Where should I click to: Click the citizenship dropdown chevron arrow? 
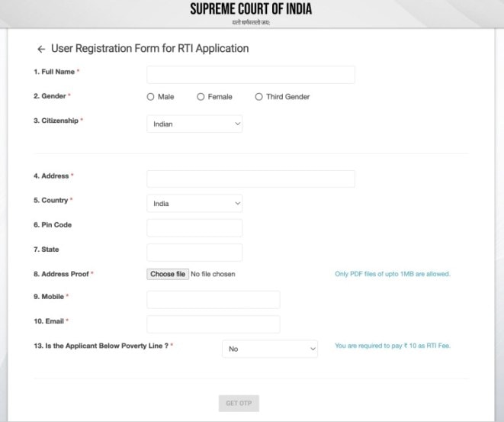tap(238, 124)
